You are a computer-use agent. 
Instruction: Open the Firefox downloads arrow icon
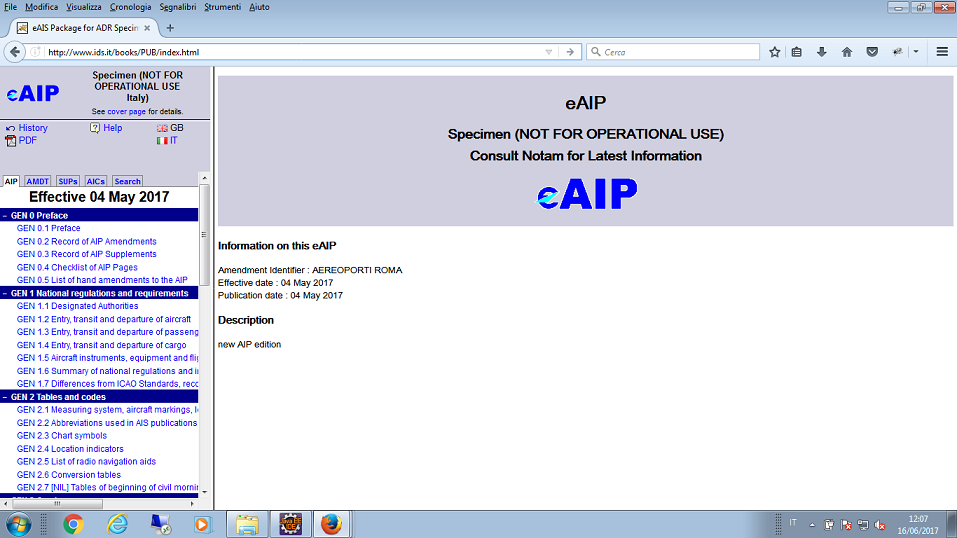tap(822, 52)
